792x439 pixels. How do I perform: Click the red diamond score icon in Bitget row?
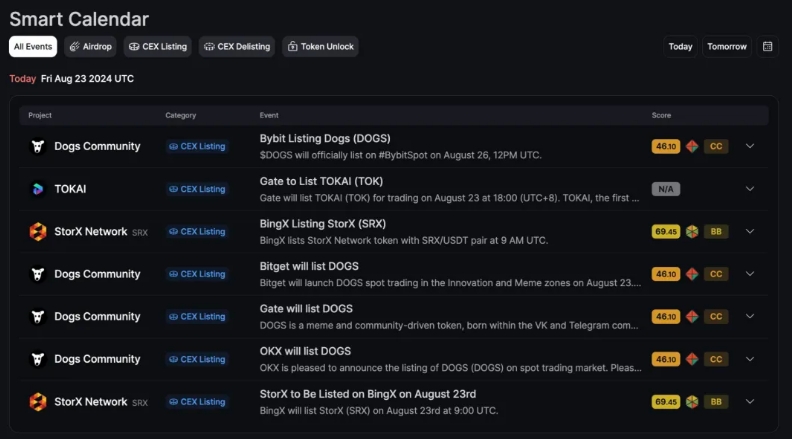tap(692, 274)
